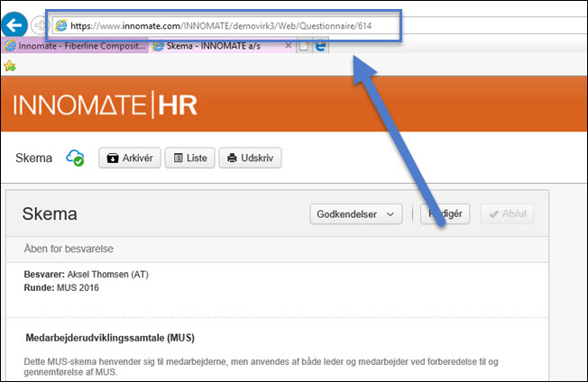Click the browser forward arrow button
This screenshot has width=588, height=382.
40,25
